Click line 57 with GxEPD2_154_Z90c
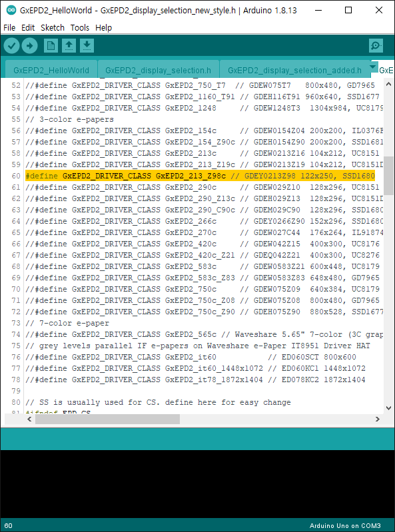Screen dimensions: 395x532 click(x=204, y=142)
